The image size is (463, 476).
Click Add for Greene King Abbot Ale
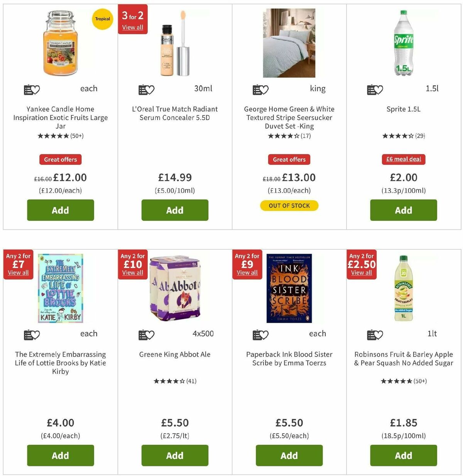coord(175,456)
